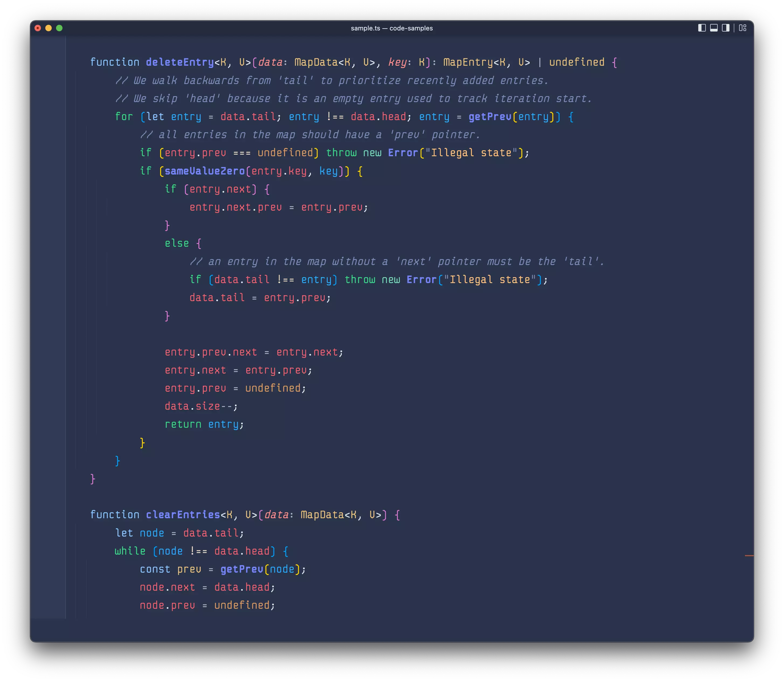Image resolution: width=784 pixels, height=682 pixels.
Task: Click getPrev in the for loop header
Action: [x=490, y=116]
